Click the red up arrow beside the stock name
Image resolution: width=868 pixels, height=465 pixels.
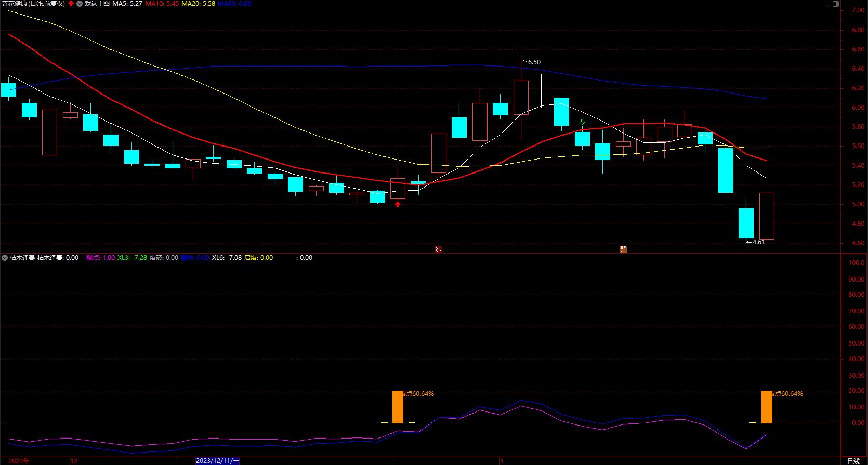(x=71, y=4)
